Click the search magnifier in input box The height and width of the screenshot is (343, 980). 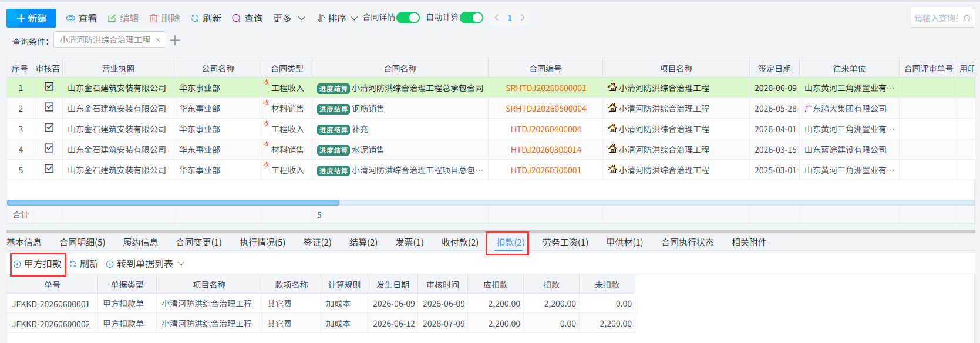click(x=966, y=18)
